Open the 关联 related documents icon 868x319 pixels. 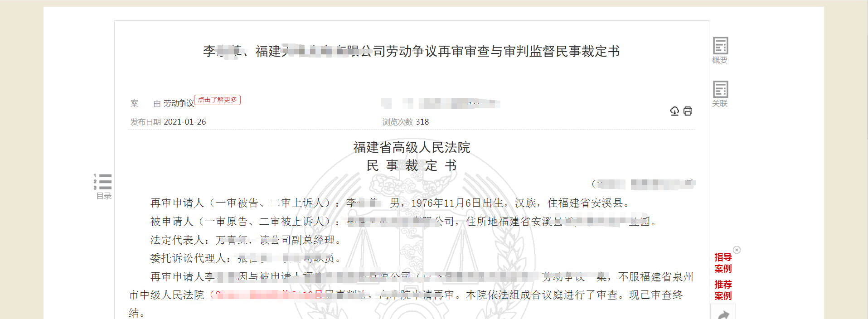[720, 94]
